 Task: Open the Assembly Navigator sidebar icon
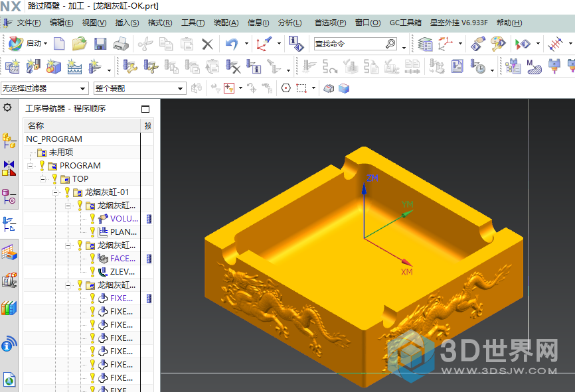click(9, 141)
